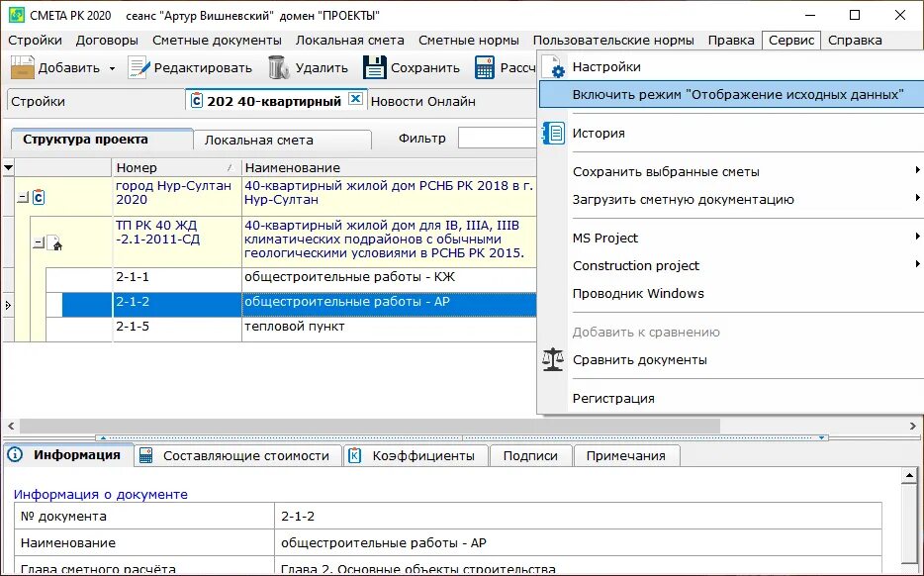This screenshot has width=924, height=576.
Task: Open the Construction project submenu
Action: pos(917,264)
